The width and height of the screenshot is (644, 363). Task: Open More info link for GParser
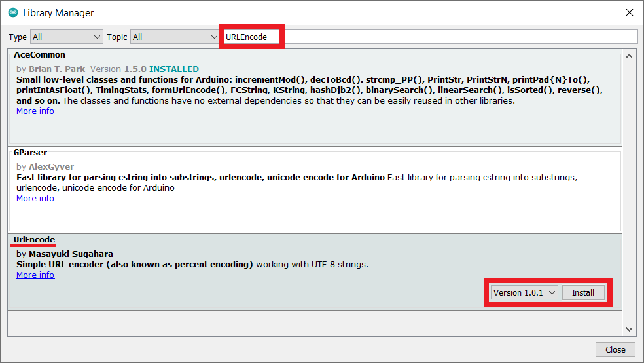35,199
